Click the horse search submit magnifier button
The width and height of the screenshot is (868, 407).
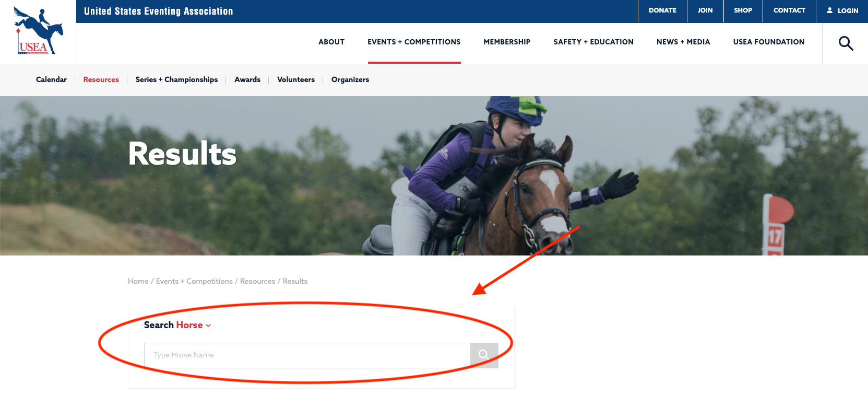484,355
